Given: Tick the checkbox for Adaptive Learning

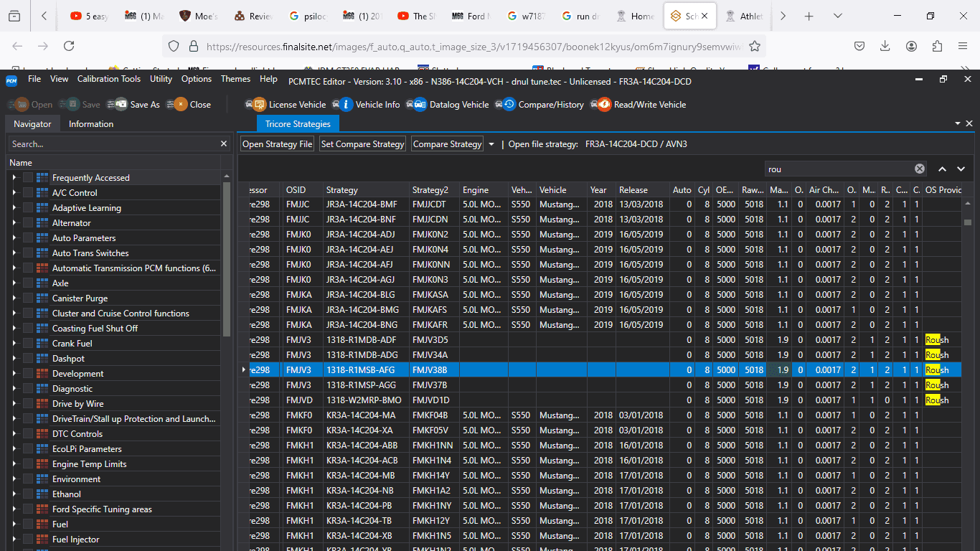Looking at the screenshot, I should [28, 208].
